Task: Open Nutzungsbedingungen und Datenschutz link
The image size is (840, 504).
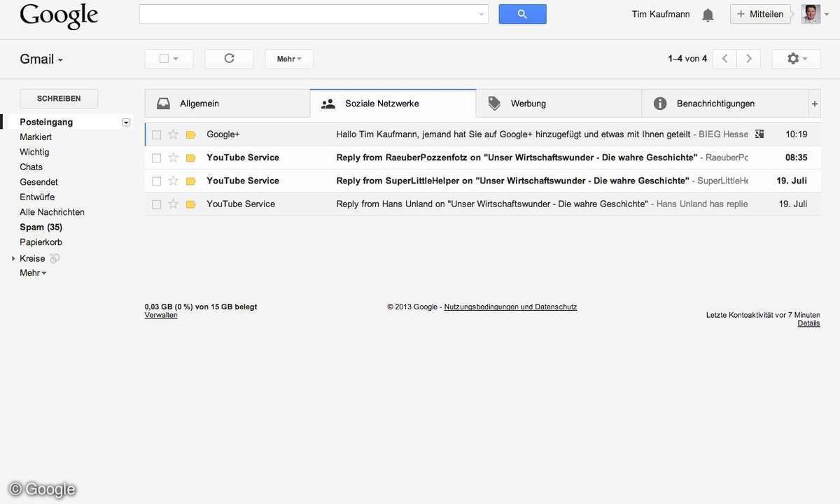Action: click(510, 307)
